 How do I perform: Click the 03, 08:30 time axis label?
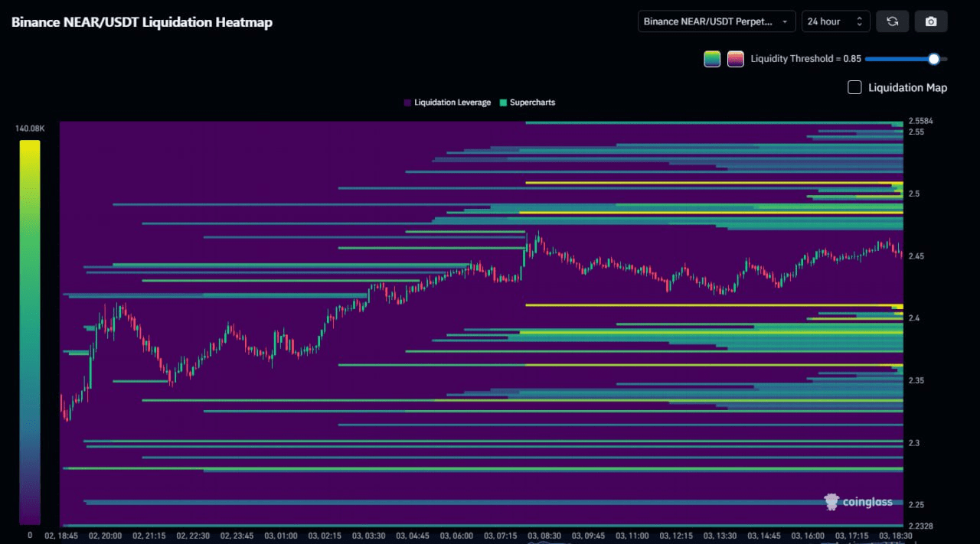click(x=544, y=536)
